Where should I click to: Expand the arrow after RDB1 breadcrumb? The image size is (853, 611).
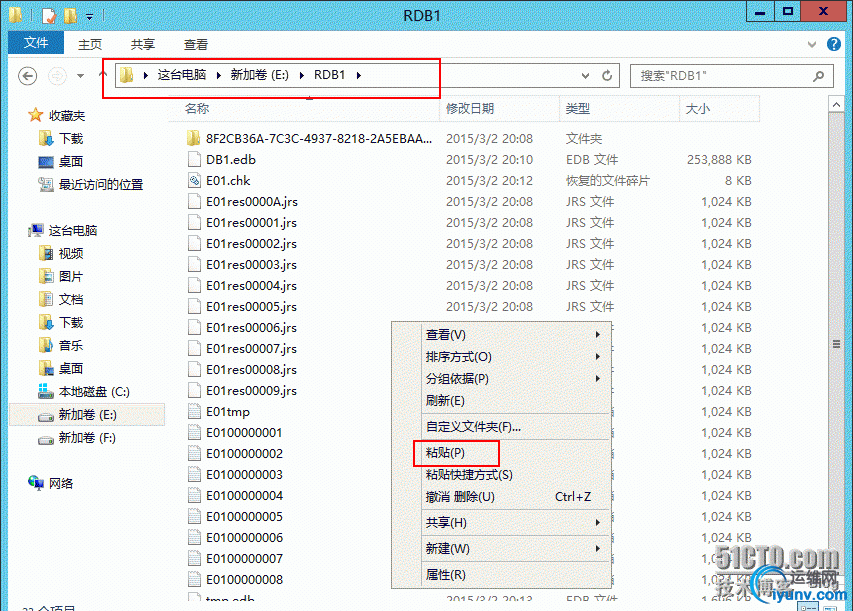pos(358,75)
